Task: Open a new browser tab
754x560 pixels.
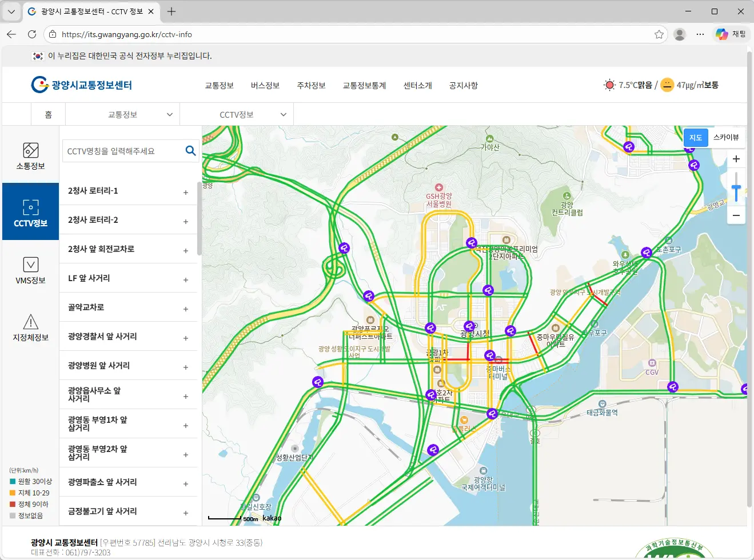Action: (171, 11)
